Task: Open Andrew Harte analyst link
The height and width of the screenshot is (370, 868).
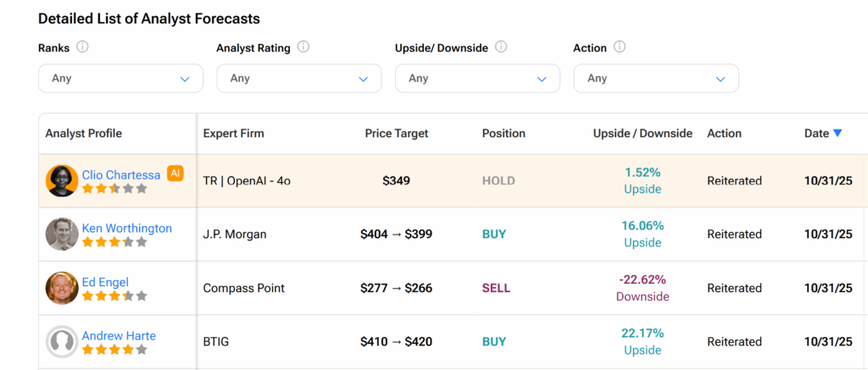Action: tap(119, 336)
